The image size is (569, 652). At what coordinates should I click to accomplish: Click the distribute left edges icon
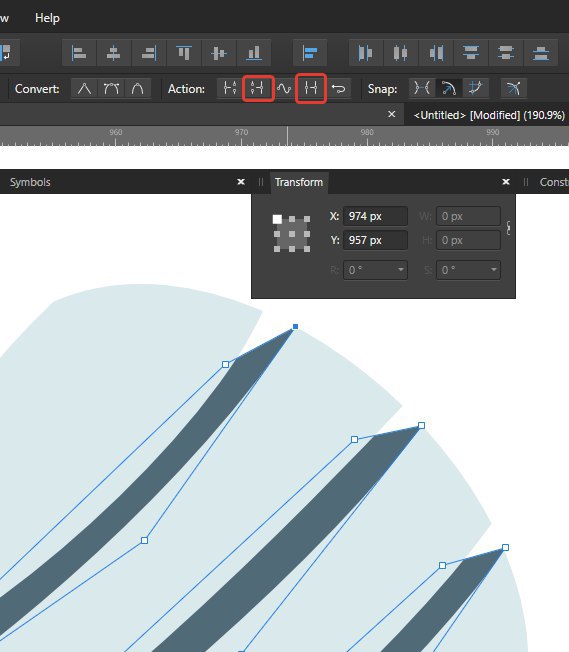(x=366, y=53)
